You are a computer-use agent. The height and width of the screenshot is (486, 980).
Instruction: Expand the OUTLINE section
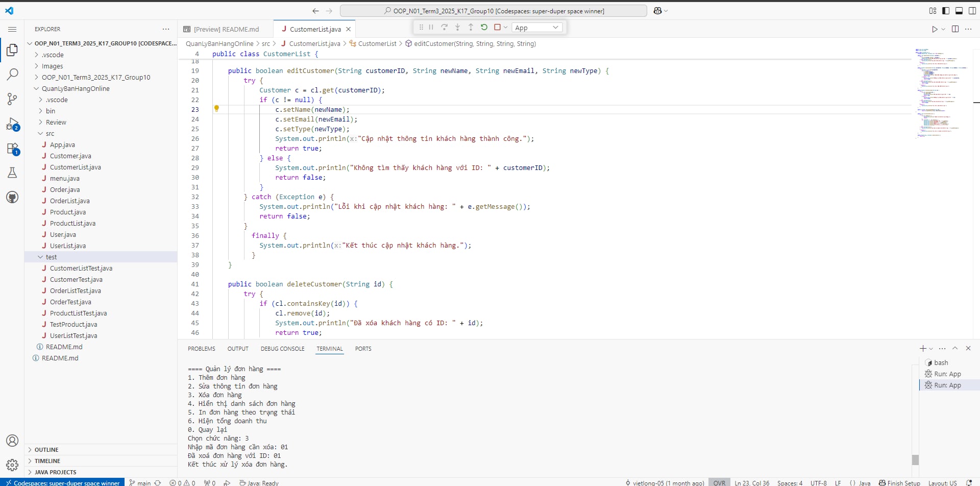tap(101, 450)
